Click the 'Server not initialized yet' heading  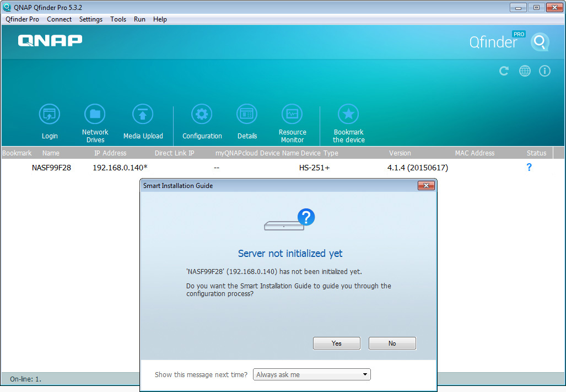[290, 254]
